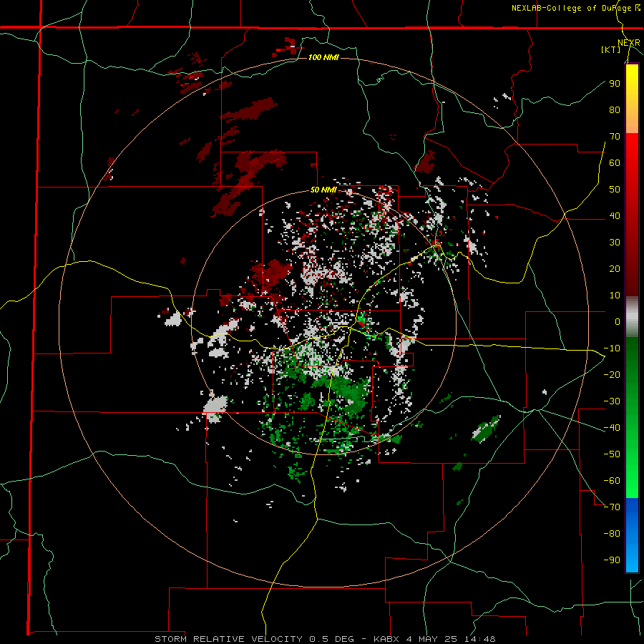Click the 50 NMI range ring label
The height and width of the screenshot is (644, 644).
tap(323, 190)
